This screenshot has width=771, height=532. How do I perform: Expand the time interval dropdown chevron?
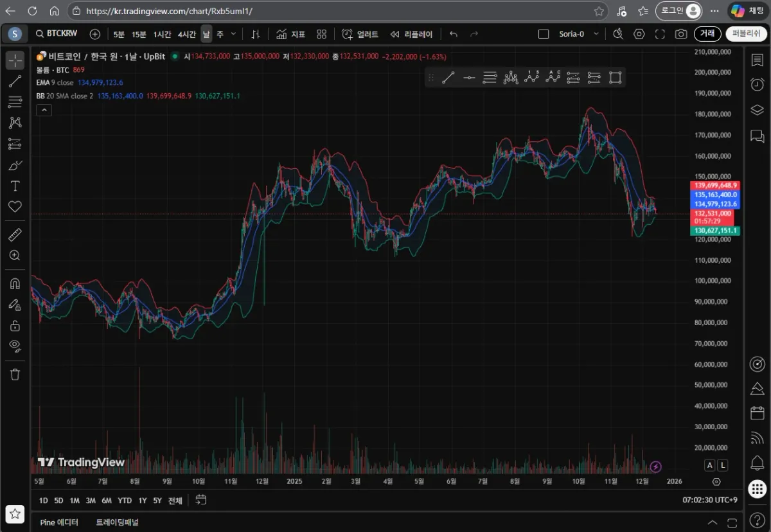(233, 34)
